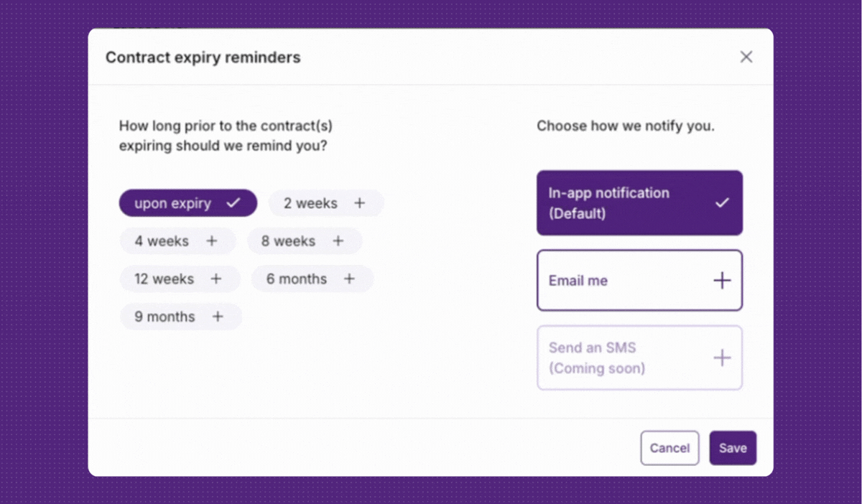Screen dimensions: 862x504
Task: Click the plus icon on 6 months chip
Action: 349,279
